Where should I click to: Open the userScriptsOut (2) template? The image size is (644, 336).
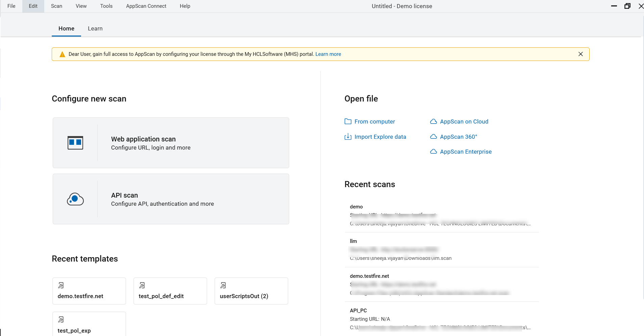pos(251,291)
